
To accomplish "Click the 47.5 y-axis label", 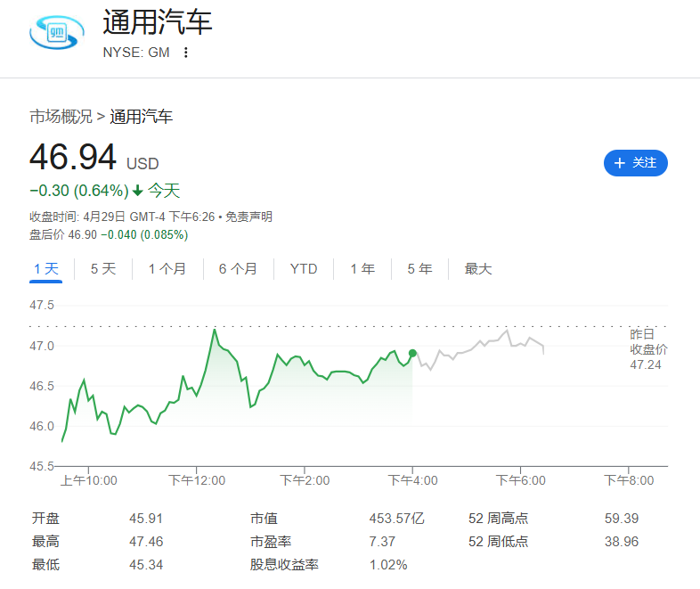I will pyautogui.click(x=42, y=305).
